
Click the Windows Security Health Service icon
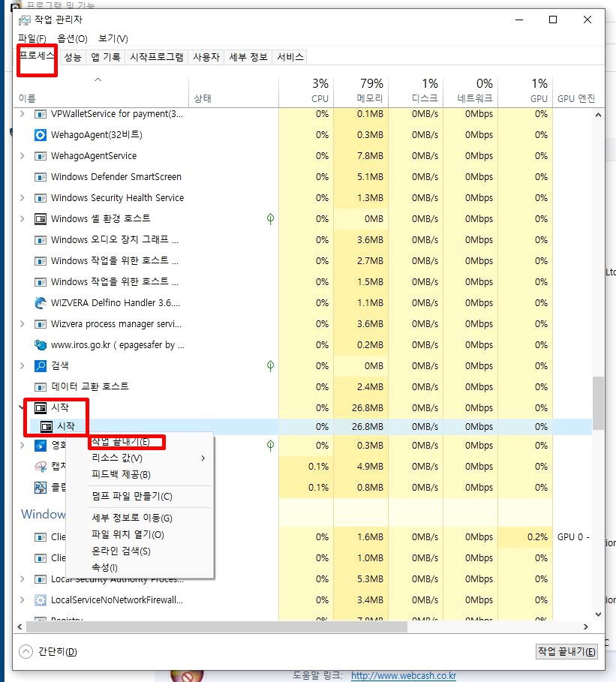[41, 198]
